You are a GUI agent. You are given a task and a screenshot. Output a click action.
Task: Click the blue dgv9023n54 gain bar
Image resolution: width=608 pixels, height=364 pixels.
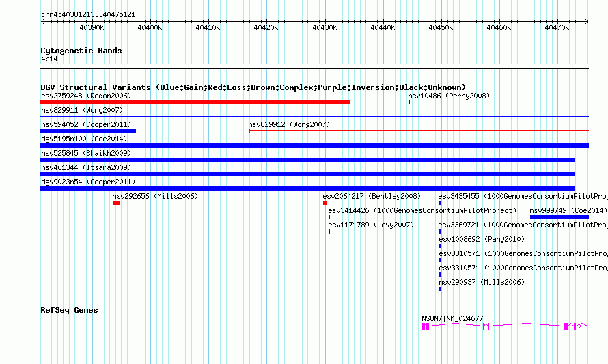point(308,188)
